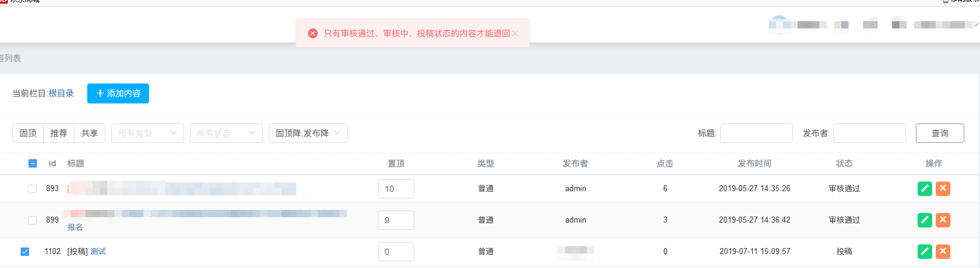Click orange delete icon for row 893
Screen dimensions: 980x268
point(943,189)
